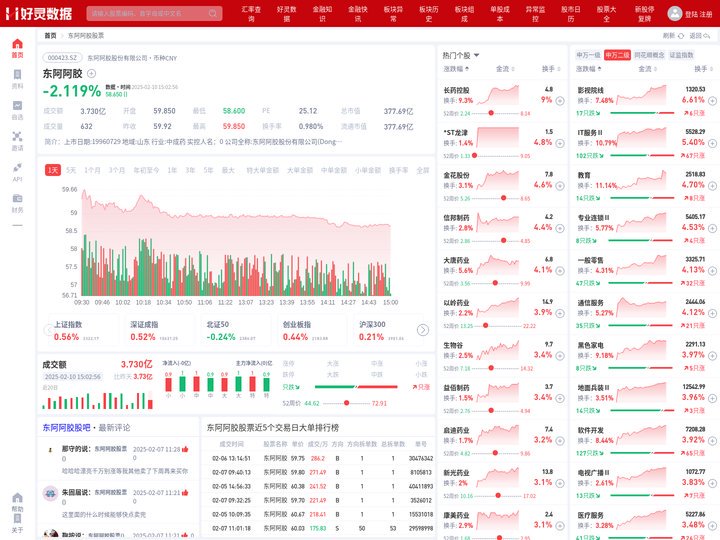
Task: Click the 52周价 range slider dot for 东阿阿胶
Action: [x=346, y=403]
